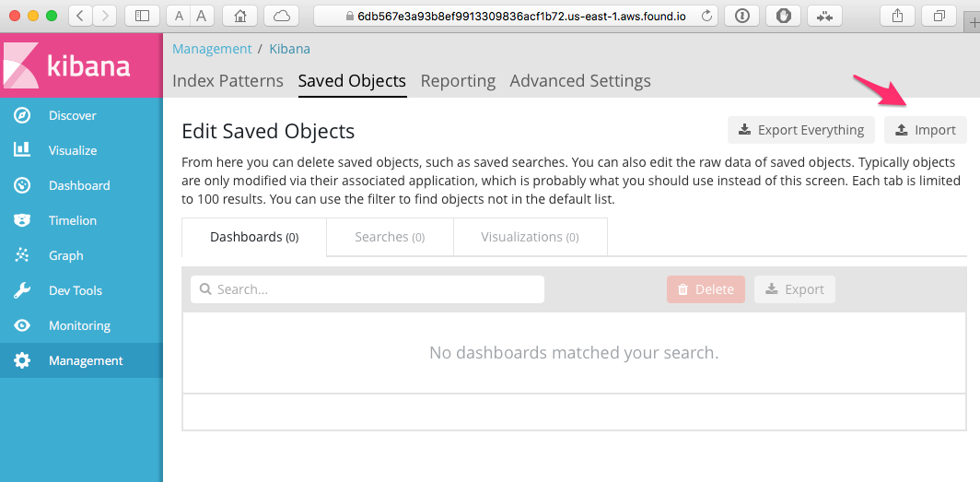The width and height of the screenshot is (980, 482).
Task: Open Discover label in sidebar
Action: pyautogui.click(x=73, y=115)
